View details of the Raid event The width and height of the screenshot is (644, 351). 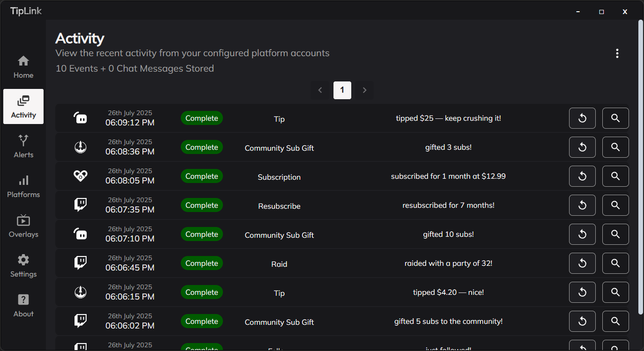coord(615,263)
